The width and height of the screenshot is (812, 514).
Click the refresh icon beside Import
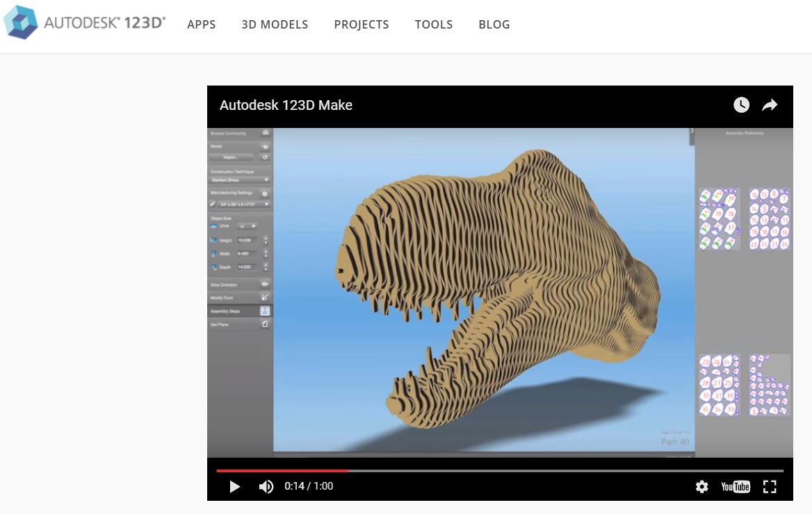265,157
